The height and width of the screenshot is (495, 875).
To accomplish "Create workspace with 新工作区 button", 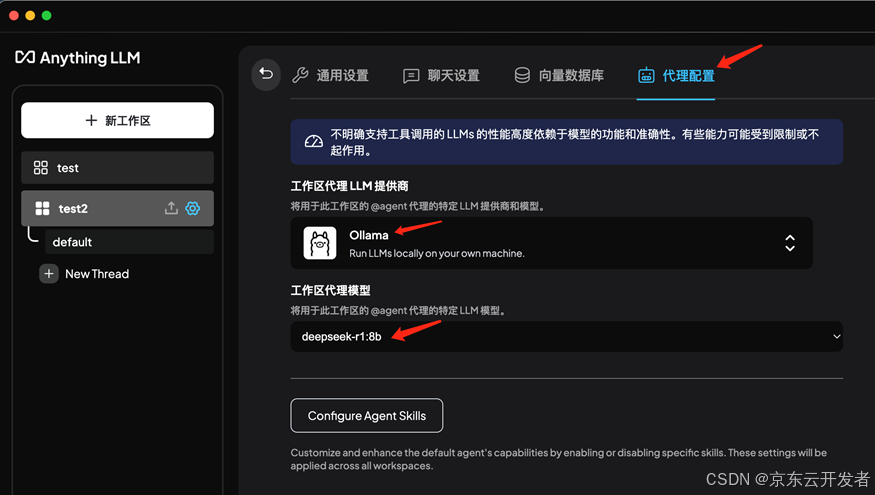I will (x=117, y=120).
